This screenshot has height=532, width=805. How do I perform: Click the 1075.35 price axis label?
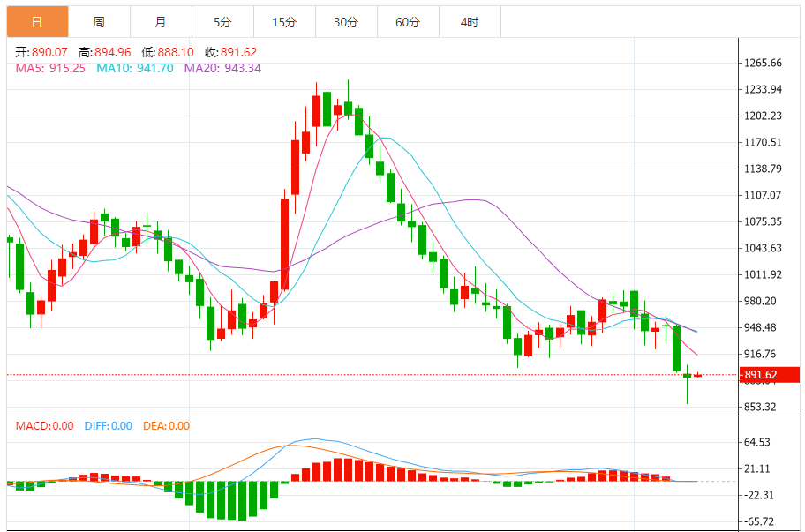(763, 221)
